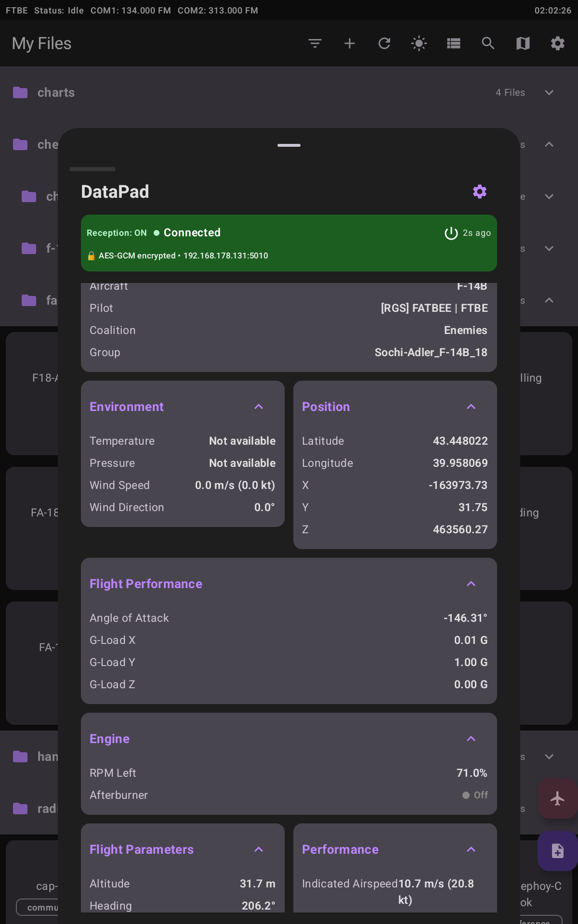
Task: Click the My Files title
Action: click(x=42, y=43)
